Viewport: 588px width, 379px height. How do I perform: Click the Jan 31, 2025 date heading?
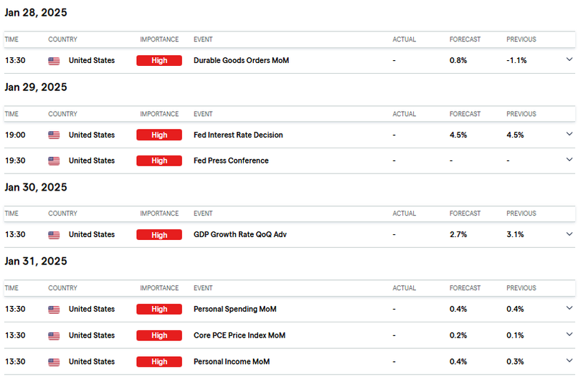pos(36,262)
